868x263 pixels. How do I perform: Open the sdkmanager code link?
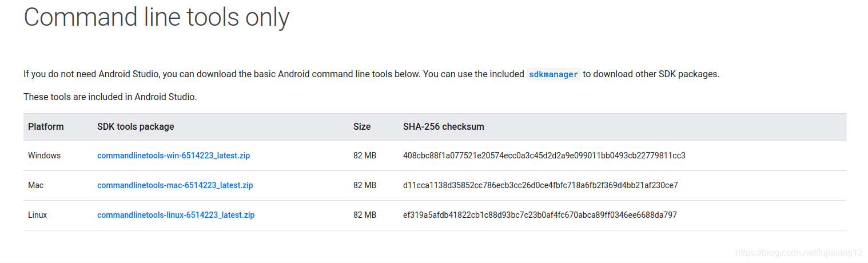[x=553, y=74]
